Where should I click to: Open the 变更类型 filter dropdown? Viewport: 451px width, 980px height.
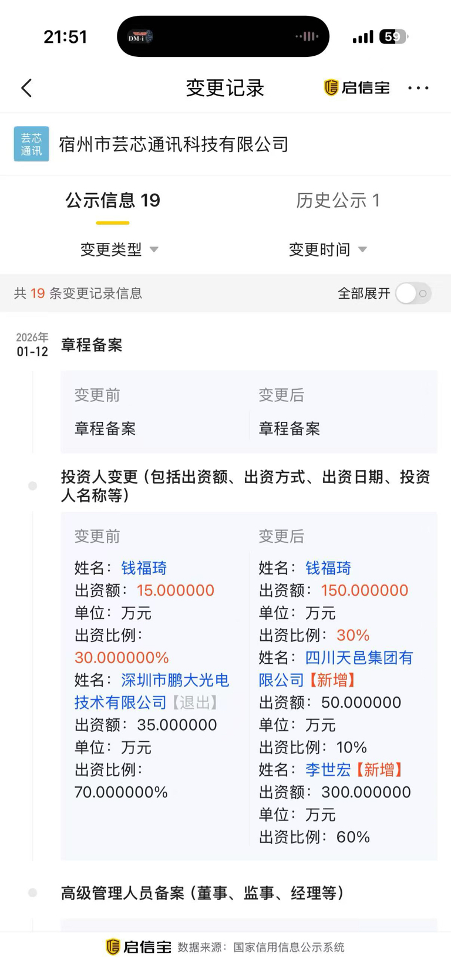coord(119,249)
